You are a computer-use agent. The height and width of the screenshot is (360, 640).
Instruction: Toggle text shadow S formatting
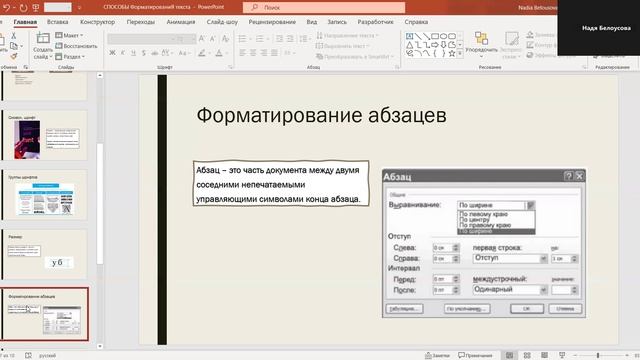[x=144, y=53]
